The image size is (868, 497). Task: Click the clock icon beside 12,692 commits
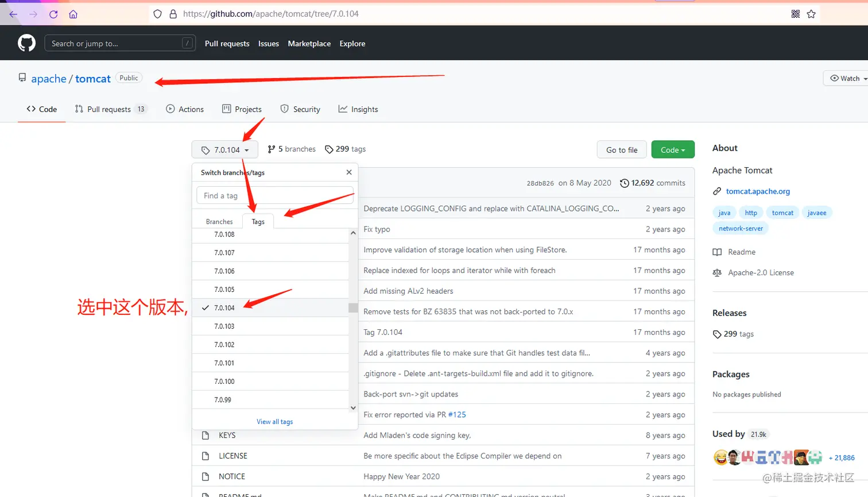click(624, 183)
